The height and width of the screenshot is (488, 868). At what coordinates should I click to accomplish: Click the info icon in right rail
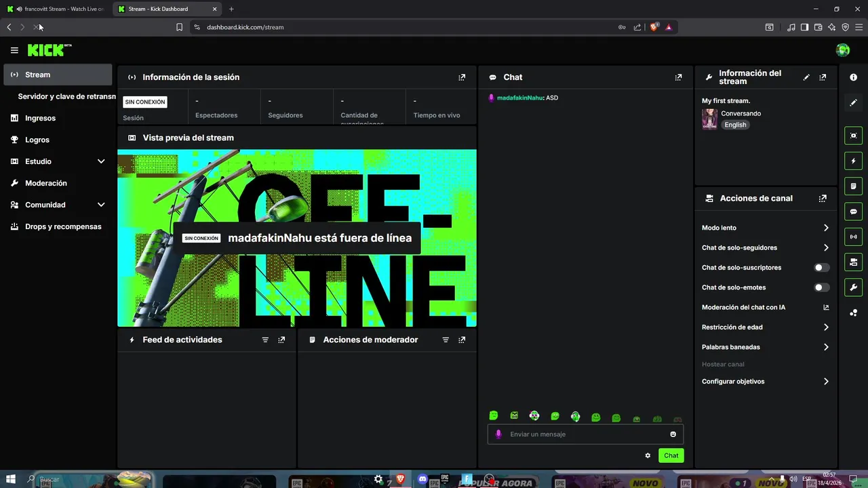853,77
